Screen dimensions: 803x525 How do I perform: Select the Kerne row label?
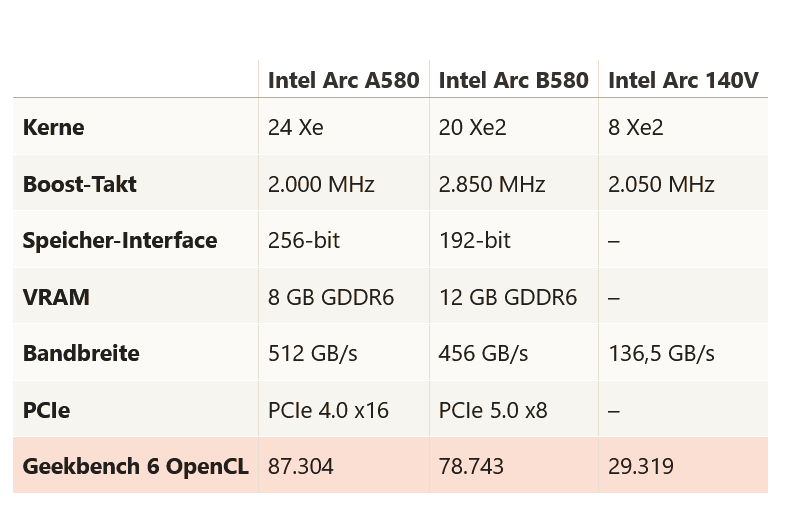(x=54, y=127)
